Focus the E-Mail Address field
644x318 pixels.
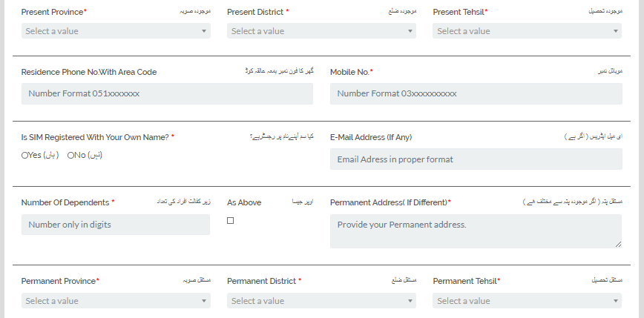[x=476, y=159]
